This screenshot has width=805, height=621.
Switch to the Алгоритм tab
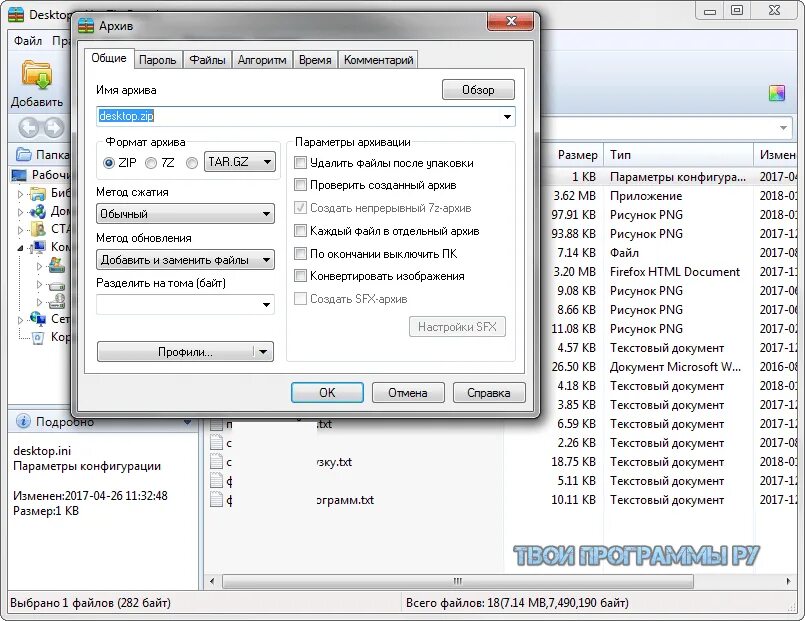coord(262,60)
